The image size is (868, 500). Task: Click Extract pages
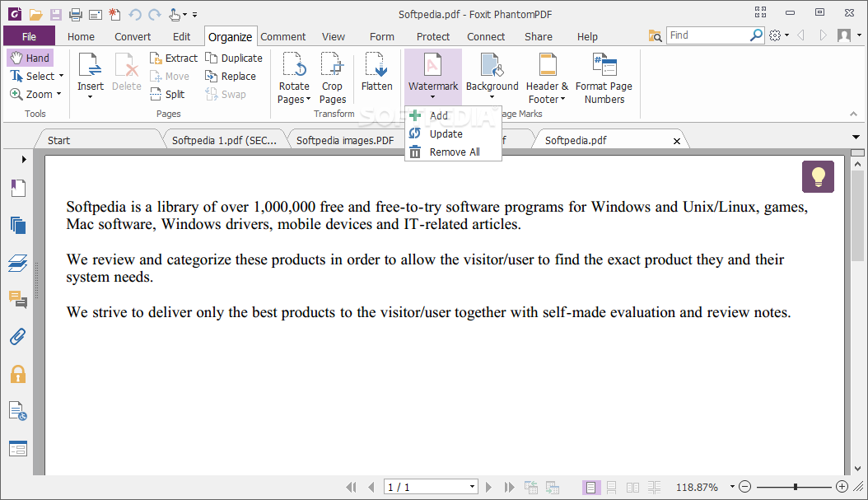[173, 58]
